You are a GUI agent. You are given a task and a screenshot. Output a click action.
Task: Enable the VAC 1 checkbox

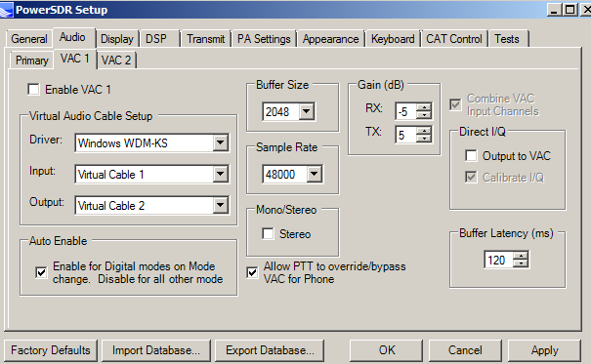pos(33,90)
